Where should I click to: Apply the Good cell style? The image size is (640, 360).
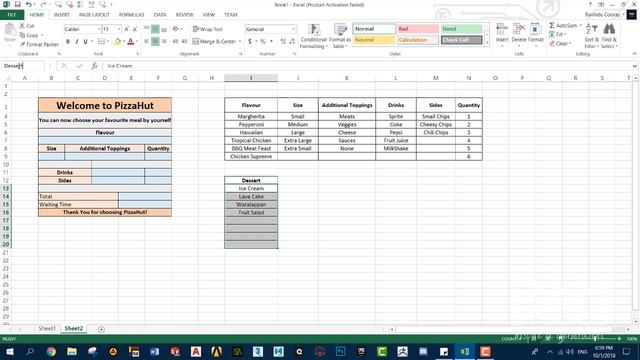[x=461, y=29]
